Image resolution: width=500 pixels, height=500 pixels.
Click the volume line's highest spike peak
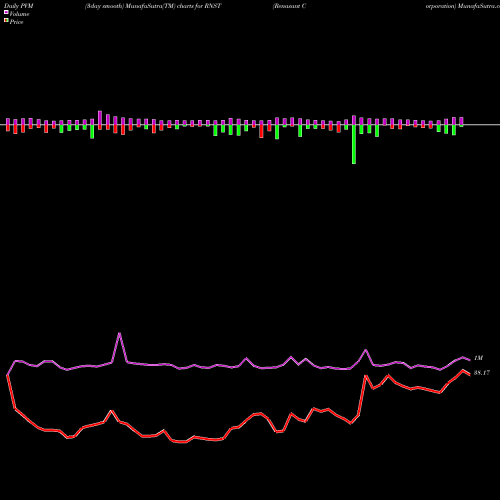(x=119, y=333)
